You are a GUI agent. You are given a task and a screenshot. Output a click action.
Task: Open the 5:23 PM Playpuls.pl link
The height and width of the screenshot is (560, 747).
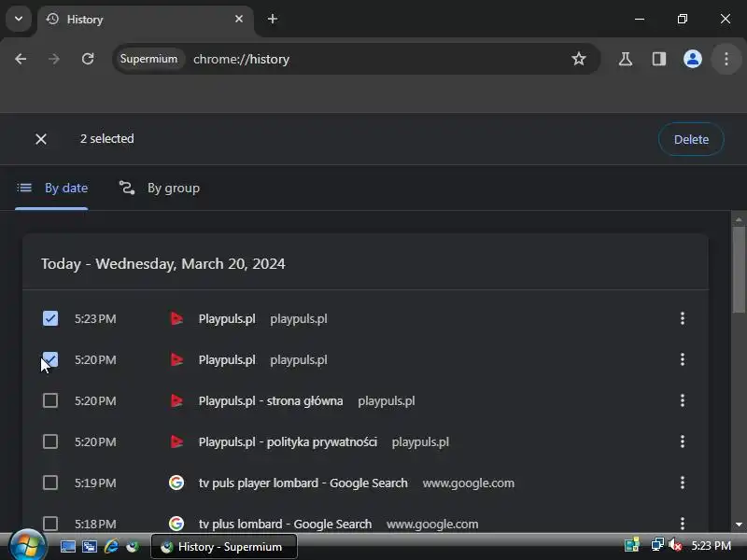(x=227, y=318)
